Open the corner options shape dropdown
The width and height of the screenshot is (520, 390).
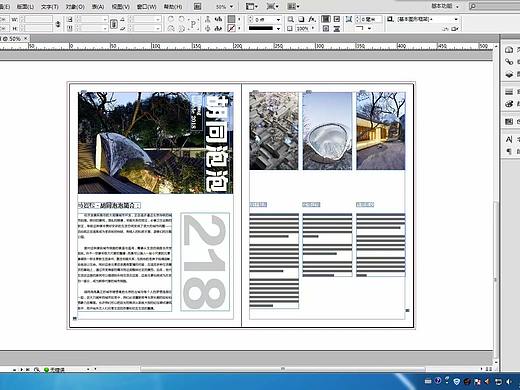(369, 29)
